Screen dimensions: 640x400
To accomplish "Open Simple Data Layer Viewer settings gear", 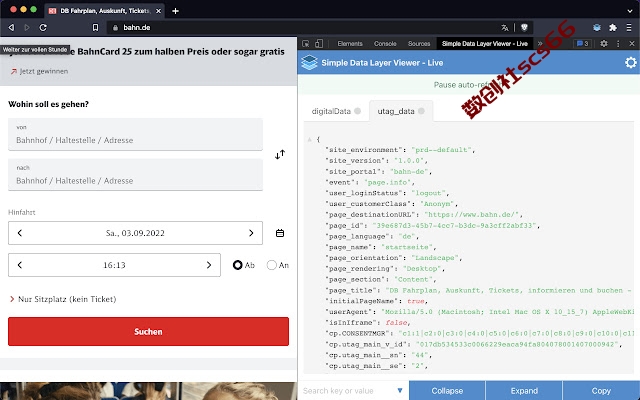I will (631, 62).
